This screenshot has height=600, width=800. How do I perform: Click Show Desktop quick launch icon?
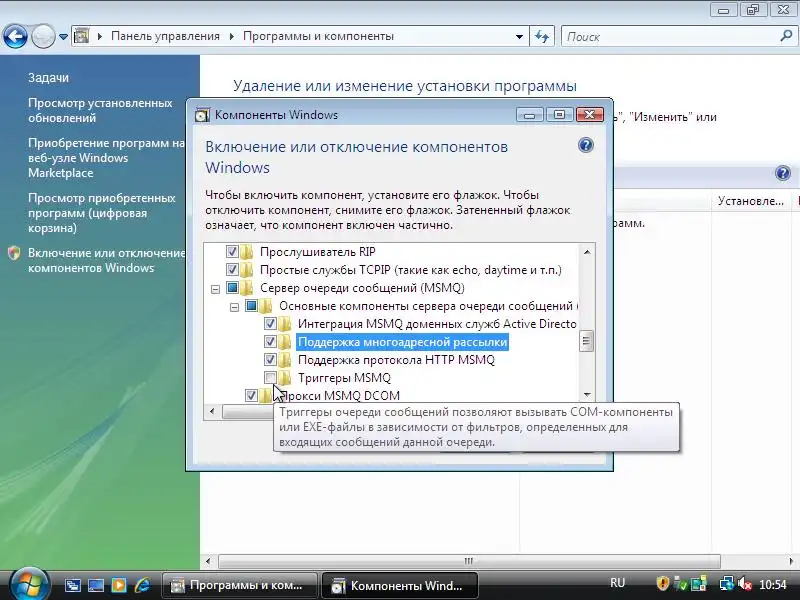[x=72, y=585]
